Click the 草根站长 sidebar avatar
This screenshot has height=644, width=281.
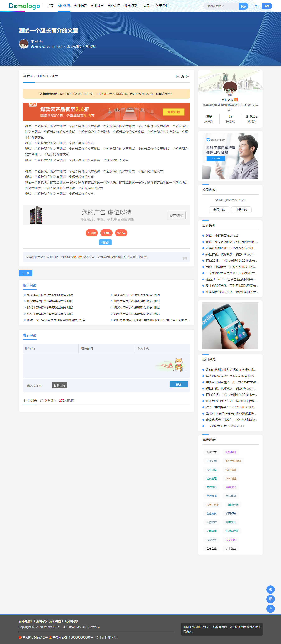pos(230,88)
